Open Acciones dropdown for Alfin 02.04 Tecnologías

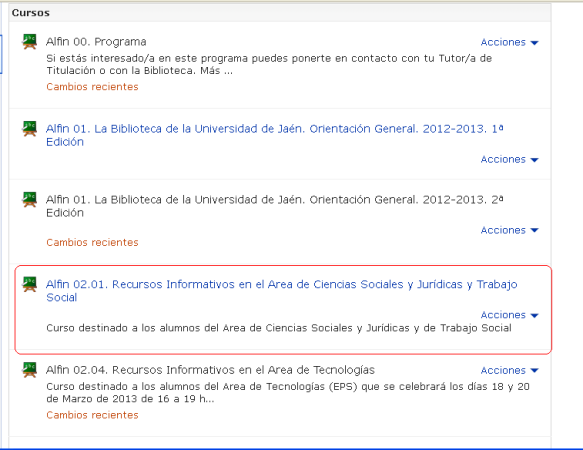509,370
